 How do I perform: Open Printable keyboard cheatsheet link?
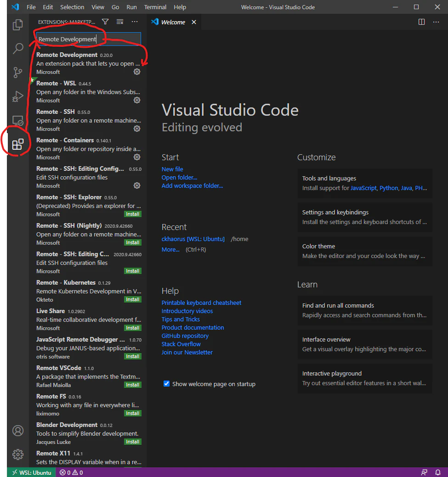(201, 303)
